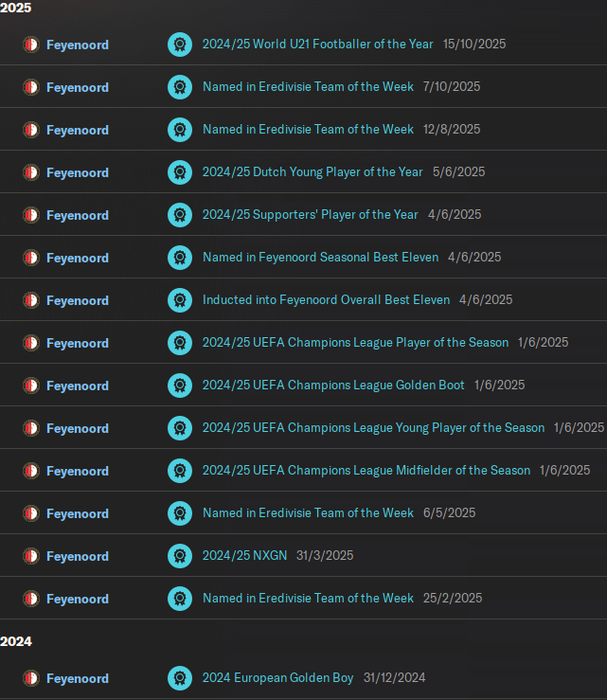This screenshot has width=607, height=700.
Task: Select Feyenoord club name in Young Player of the Season row
Action: pos(78,428)
